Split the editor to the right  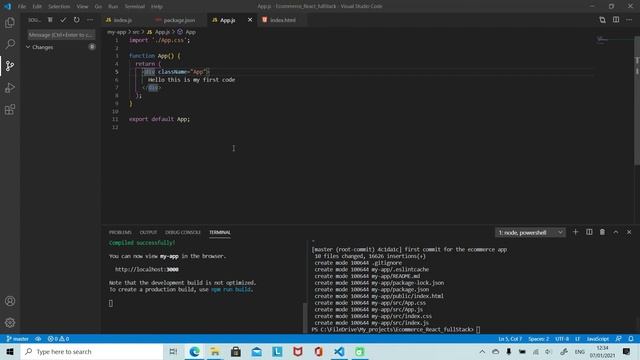pos(616,20)
